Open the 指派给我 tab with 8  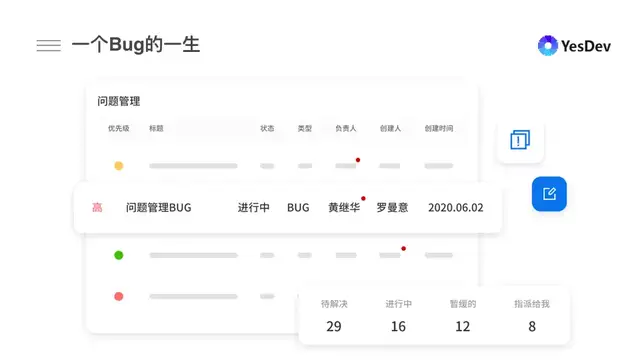(x=532, y=316)
